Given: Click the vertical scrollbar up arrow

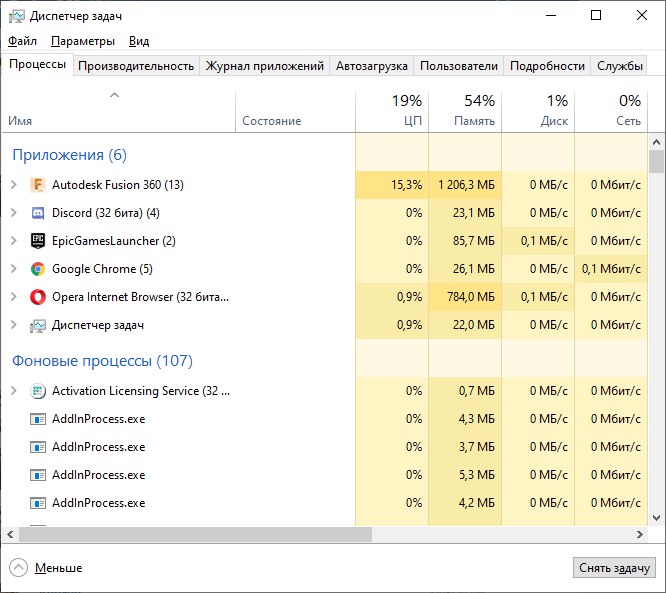Looking at the screenshot, I should tap(656, 142).
